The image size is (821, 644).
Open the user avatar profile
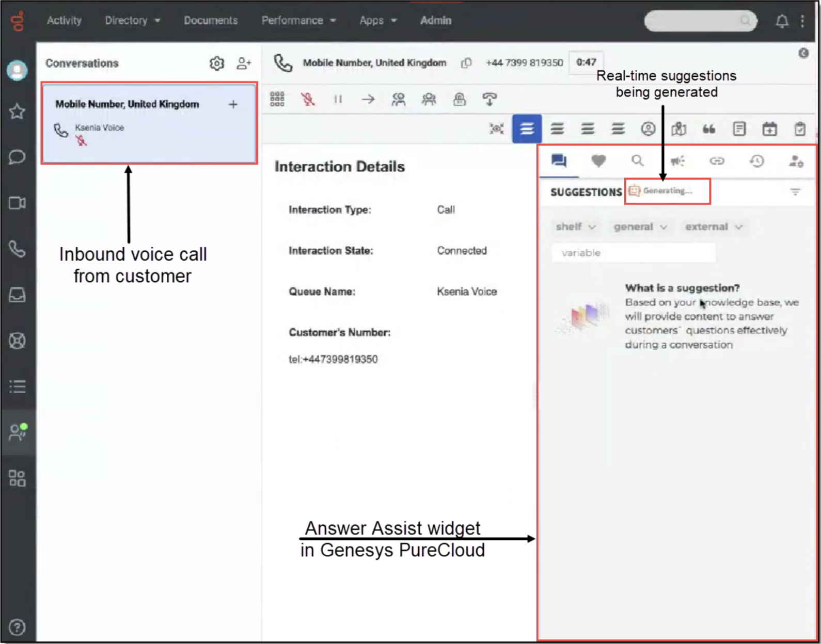pos(17,70)
